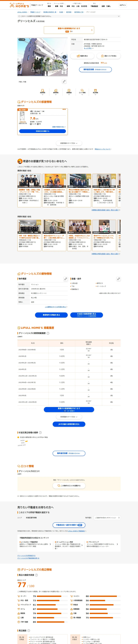This screenshot has height=644, width=138.
Task: Toggle the orange 杉並区の建物 chart legend dot
Action: point(18,437)
